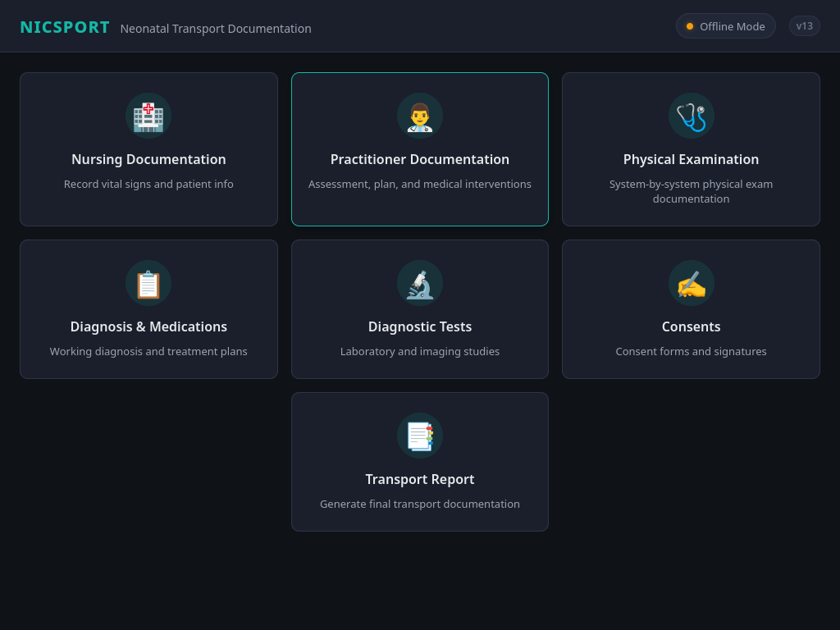Click the orange status dot in Offline Mode badge

(690, 25)
